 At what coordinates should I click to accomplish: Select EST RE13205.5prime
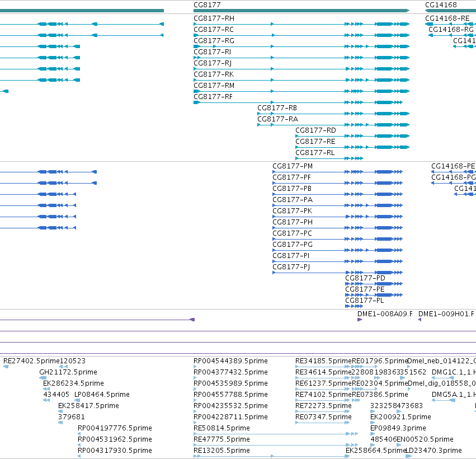tap(221, 451)
